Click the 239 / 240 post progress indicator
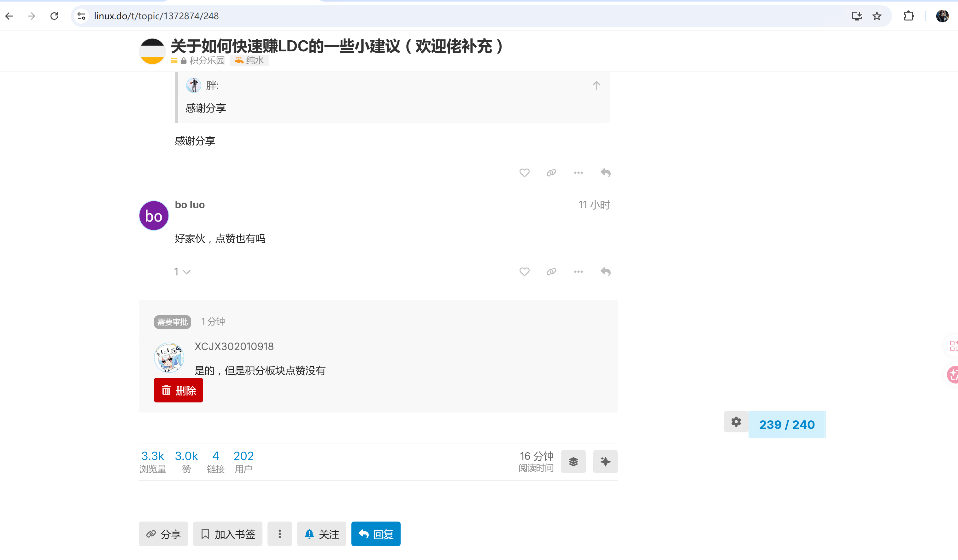Viewport: 958px width, 560px height. click(786, 424)
